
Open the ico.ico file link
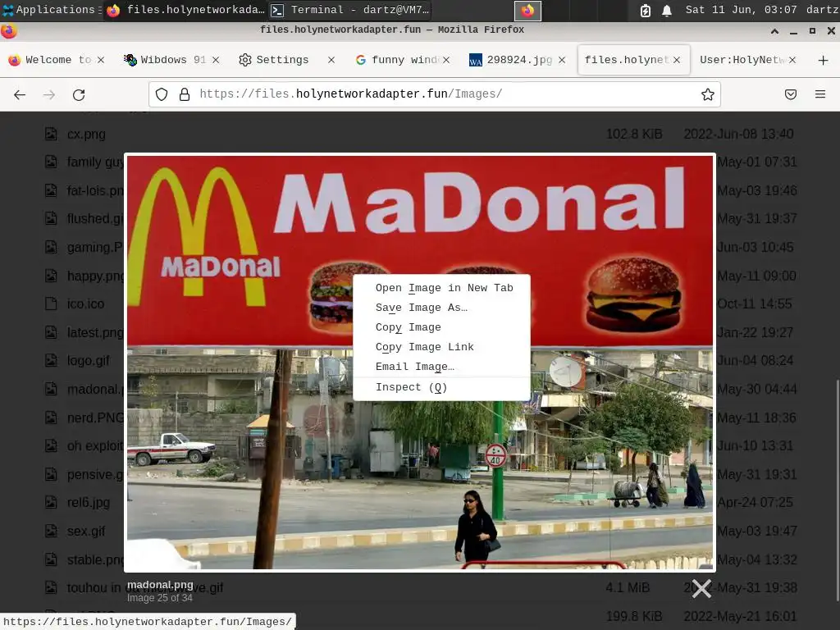tap(85, 304)
